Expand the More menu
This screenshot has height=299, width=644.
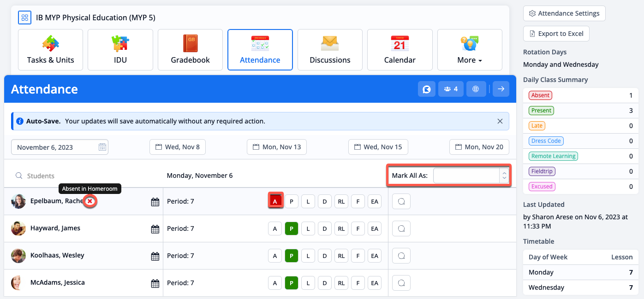click(469, 50)
